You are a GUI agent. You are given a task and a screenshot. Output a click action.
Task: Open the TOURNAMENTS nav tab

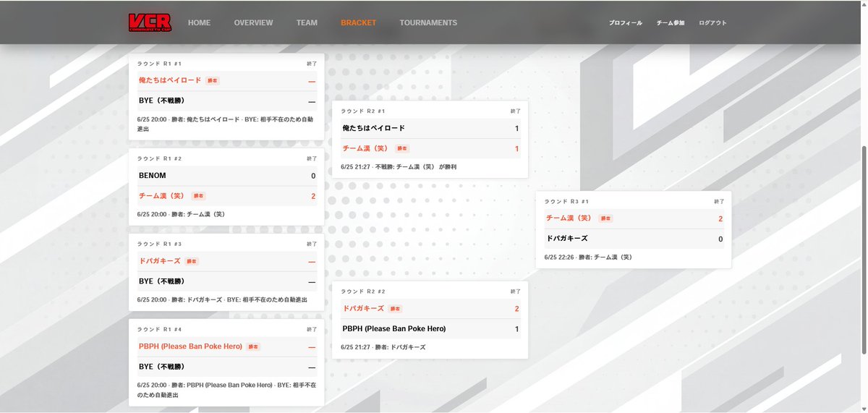(428, 22)
